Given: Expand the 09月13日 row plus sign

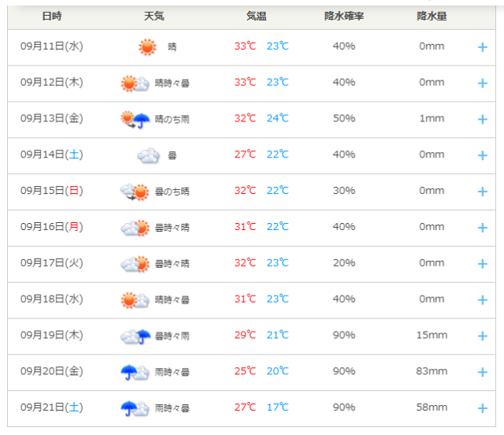Looking at the screenshot, I should coord(483,119).
